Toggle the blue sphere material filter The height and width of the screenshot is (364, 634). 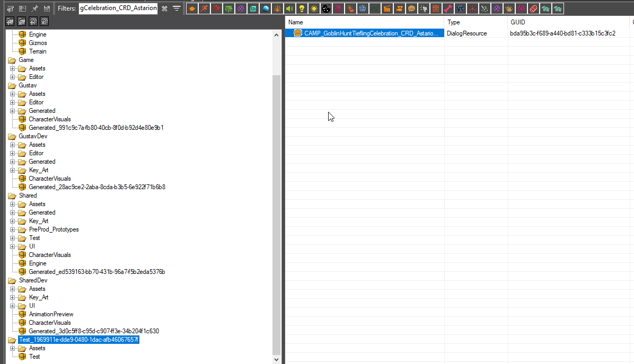point(265,8)
